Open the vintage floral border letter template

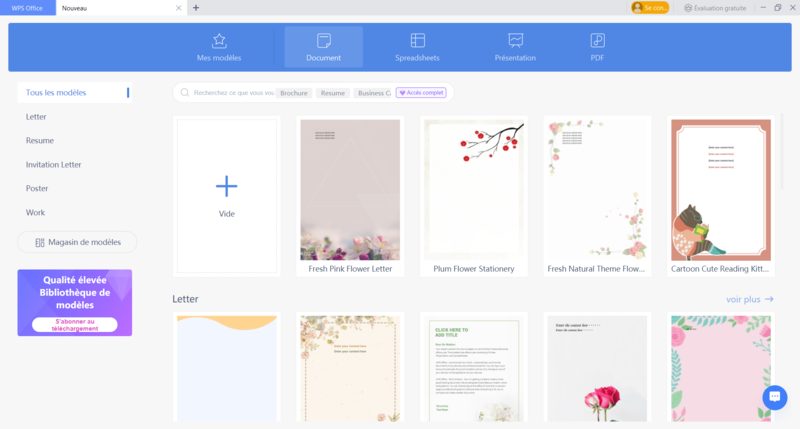point(350,367)
